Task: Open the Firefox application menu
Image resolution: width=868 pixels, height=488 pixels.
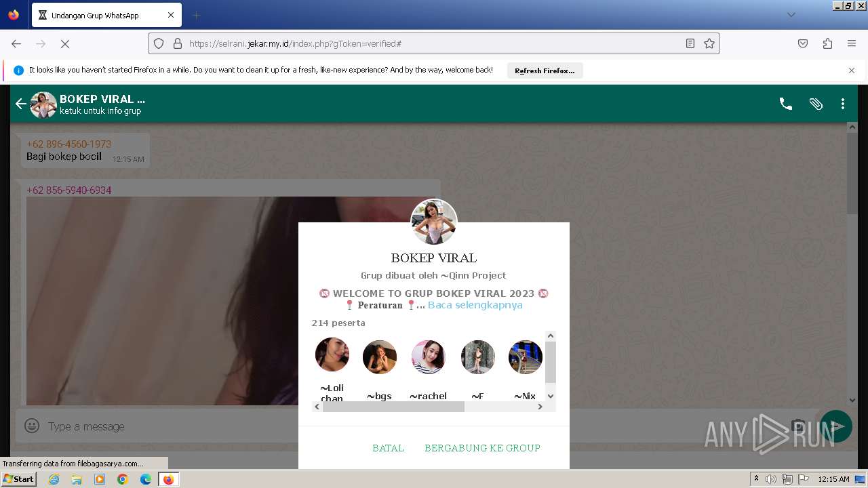Action: (x=852, y=43)
